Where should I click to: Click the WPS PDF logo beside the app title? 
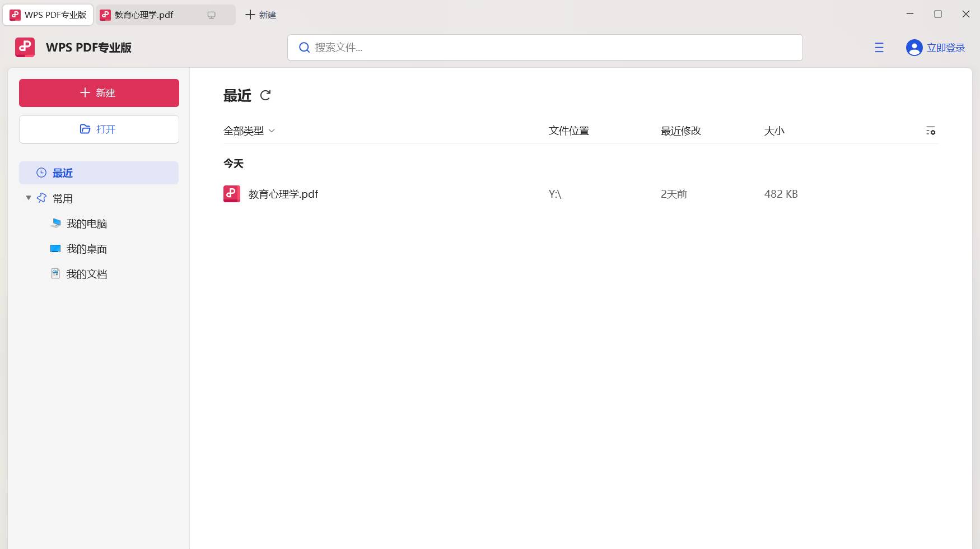point(25,48)
